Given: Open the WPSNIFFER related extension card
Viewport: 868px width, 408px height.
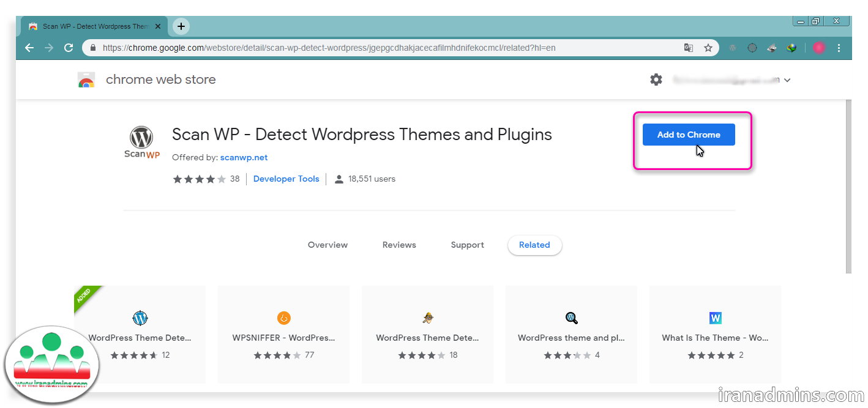Looking at the screenshot, I should (284, 334).
